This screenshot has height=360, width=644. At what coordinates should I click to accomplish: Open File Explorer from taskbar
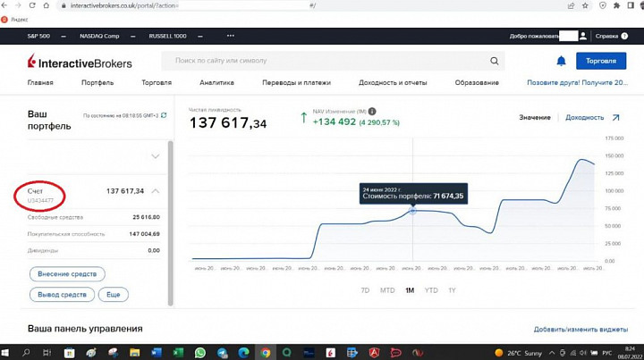point(134,353)
